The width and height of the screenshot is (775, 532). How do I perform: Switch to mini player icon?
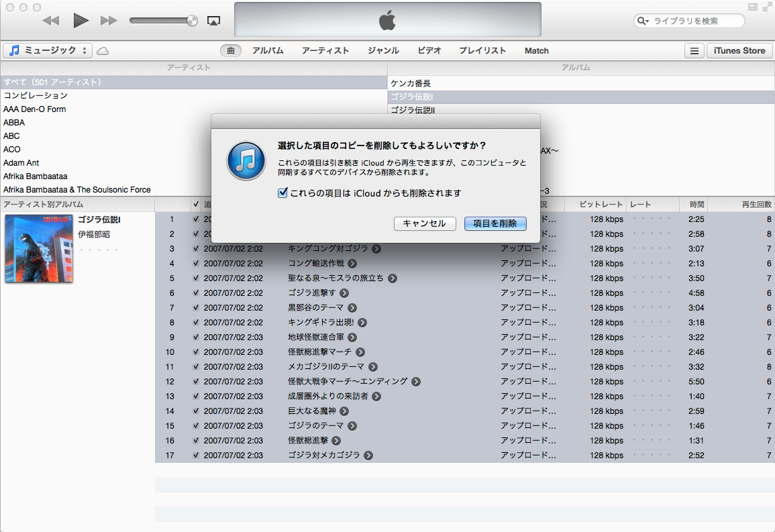pos(753,7)
